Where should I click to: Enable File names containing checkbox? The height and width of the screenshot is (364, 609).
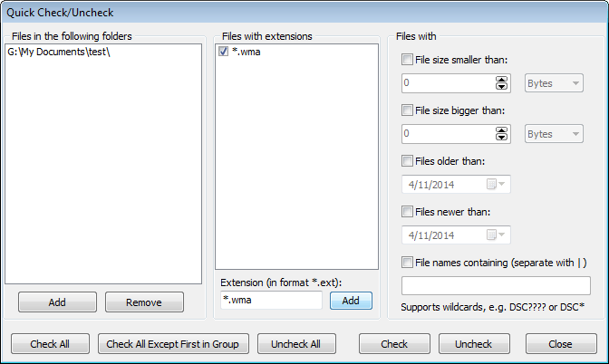pyautogui.click(x=407, y=263)
